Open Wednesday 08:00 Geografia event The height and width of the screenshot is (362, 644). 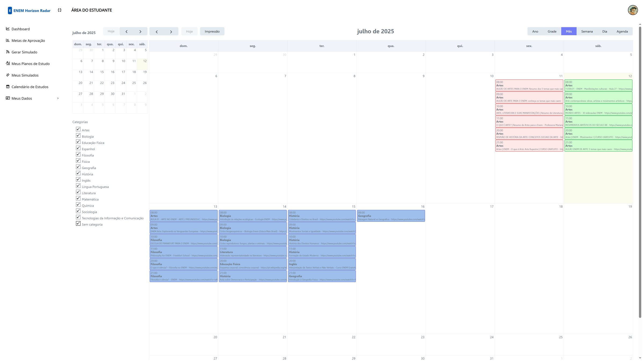click(x=391, y=216)
